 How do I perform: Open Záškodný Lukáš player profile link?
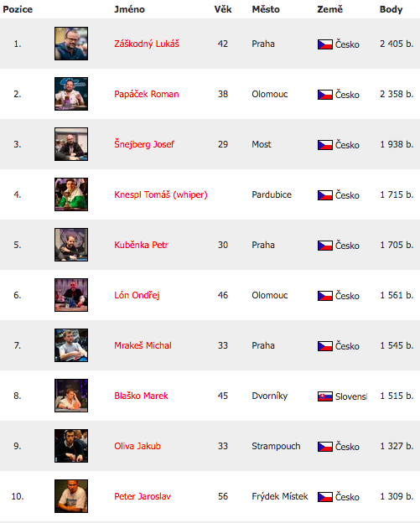(147, 44)
